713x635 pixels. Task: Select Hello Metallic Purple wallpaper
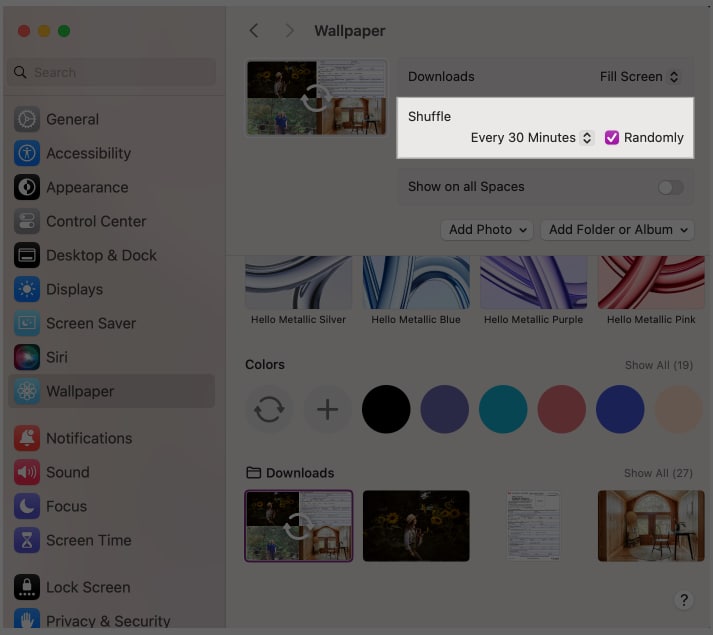(x=533, y=283)
